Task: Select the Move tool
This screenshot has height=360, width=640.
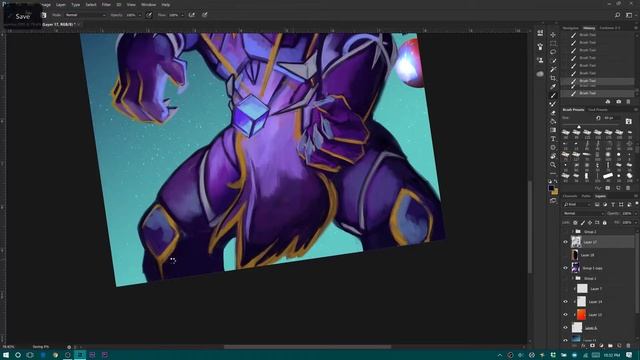Action: coord(553,35)
